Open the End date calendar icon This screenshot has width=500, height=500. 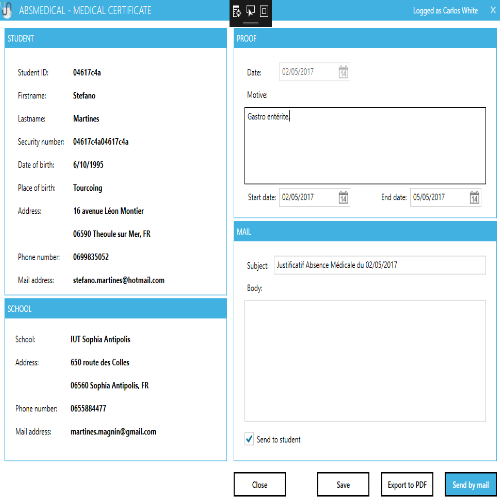[x=474, y=197]
